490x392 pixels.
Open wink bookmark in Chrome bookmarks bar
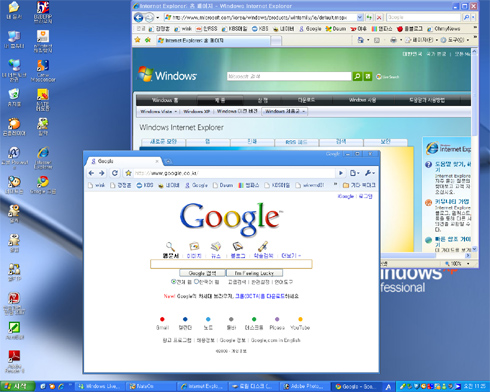click(x=96, y=185)
